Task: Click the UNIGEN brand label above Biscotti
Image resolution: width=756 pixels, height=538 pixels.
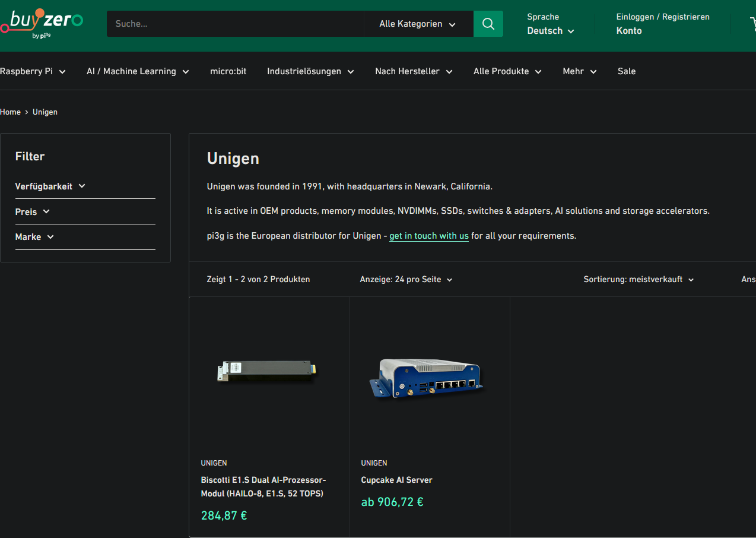Action: (x=214, y=463)
